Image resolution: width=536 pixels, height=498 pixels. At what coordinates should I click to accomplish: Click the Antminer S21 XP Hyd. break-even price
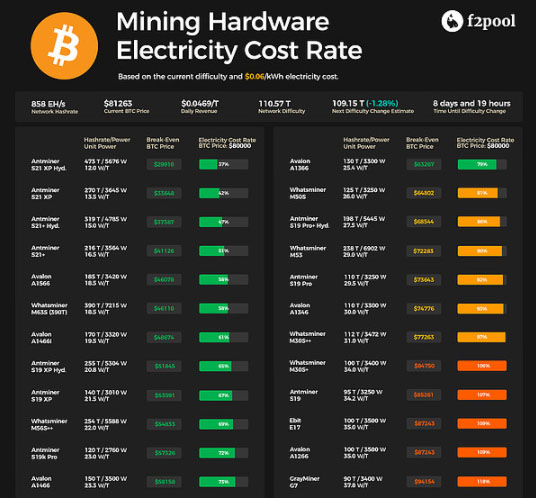click(164, 164)
